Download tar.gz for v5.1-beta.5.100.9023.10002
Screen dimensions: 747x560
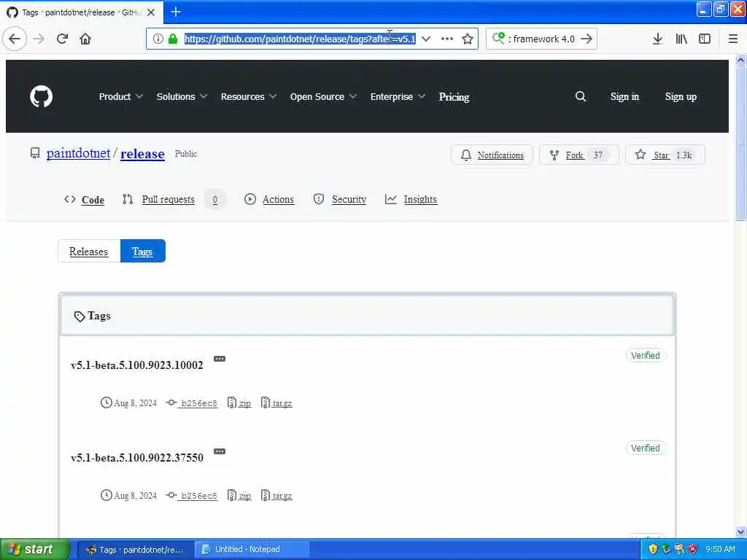tap(276, 402)
